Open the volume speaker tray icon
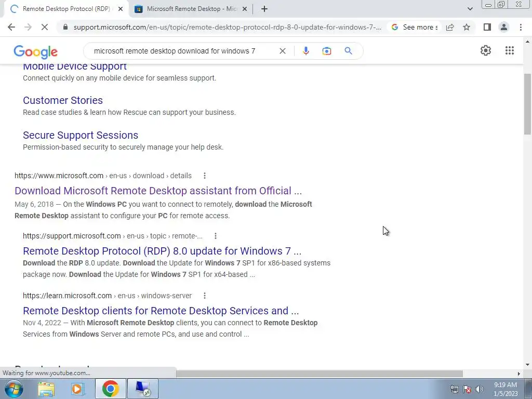532x399 pixels. (480, 389)
